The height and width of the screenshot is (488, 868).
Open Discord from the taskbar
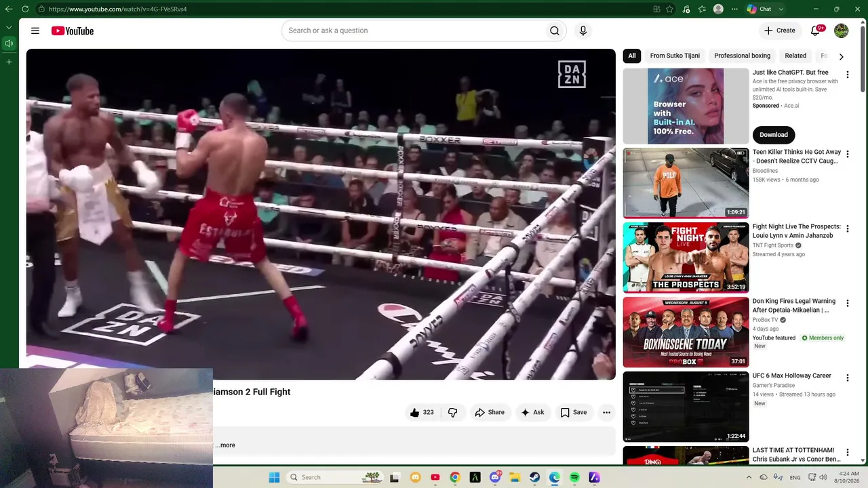tap(495, 477)
